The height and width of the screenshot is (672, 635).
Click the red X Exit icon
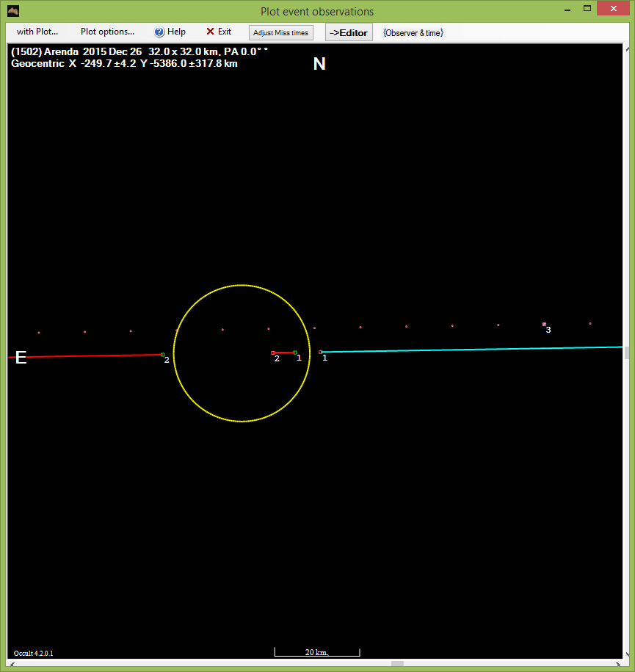[210, 32]
